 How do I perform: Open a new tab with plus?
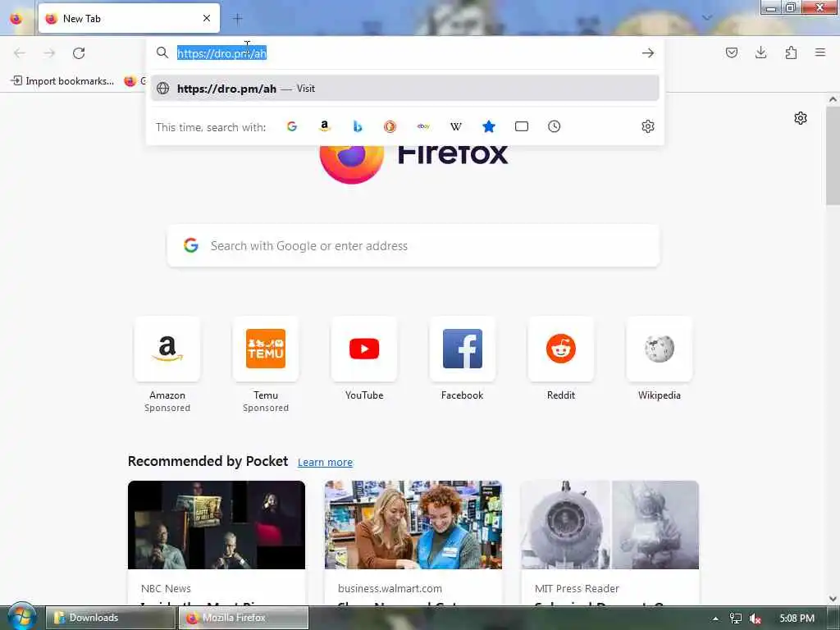pos(237,19)
